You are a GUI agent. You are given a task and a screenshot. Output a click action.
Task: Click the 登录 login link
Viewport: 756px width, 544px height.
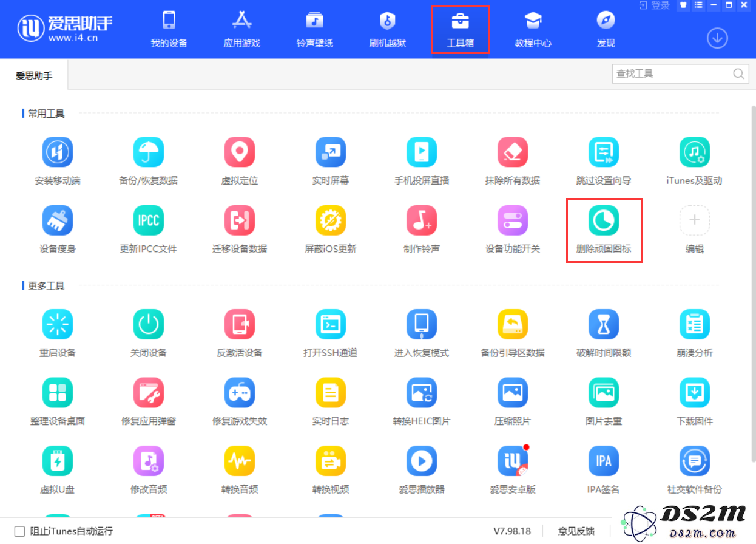tap(655, 5)
